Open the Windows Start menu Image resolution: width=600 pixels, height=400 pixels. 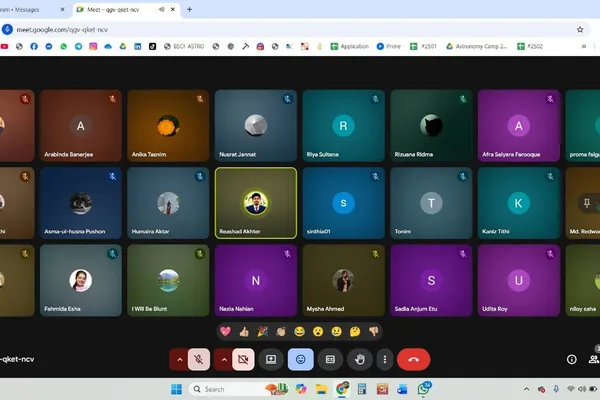(176, 389)
